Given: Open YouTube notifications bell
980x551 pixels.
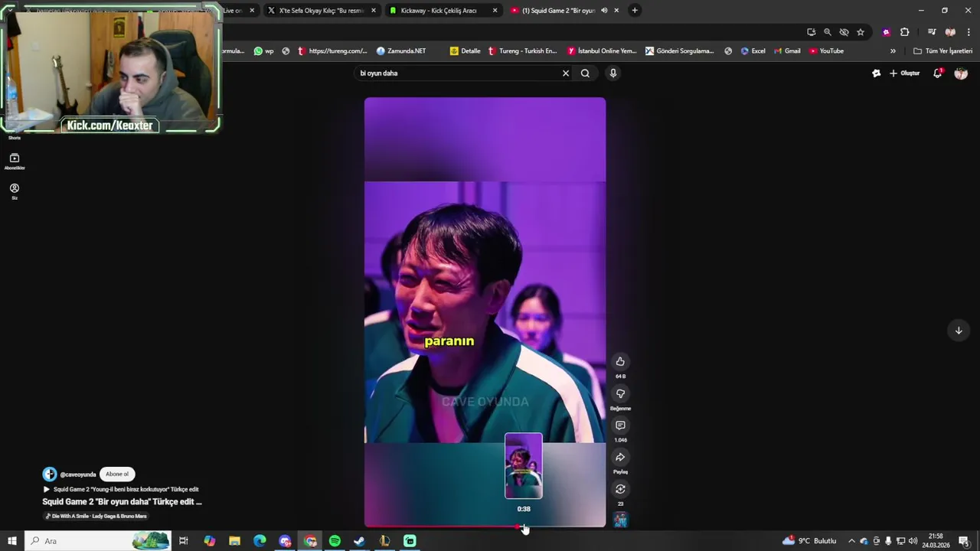Looking at the screenshot, I should coord(938,73).
